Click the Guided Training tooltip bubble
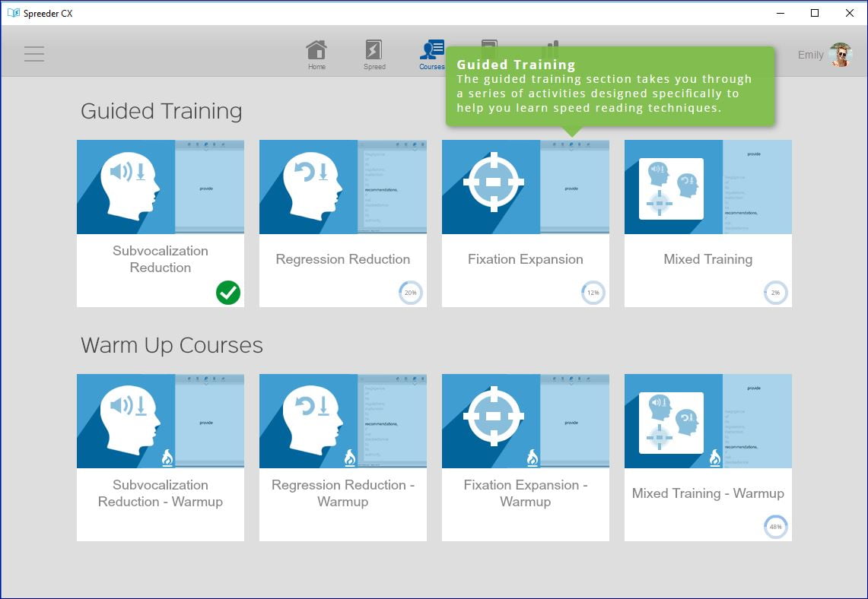Image resolution: width=868 pixels, height=599 pixels. point(609,86)
